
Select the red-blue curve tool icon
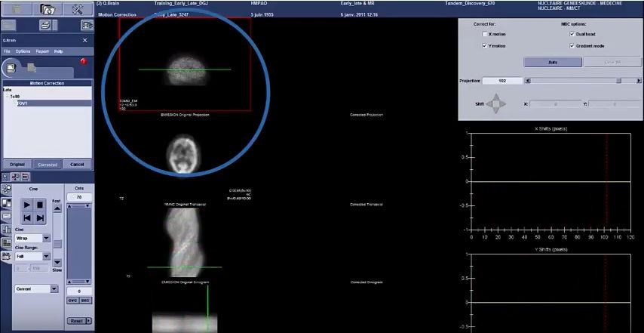15,177
